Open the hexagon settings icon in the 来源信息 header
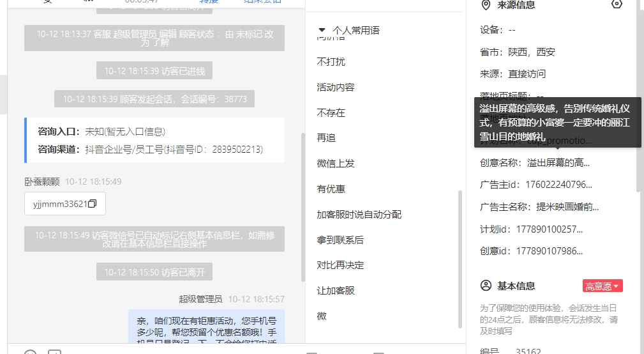This screenshot has height=354, width=644. click(617, 4)
